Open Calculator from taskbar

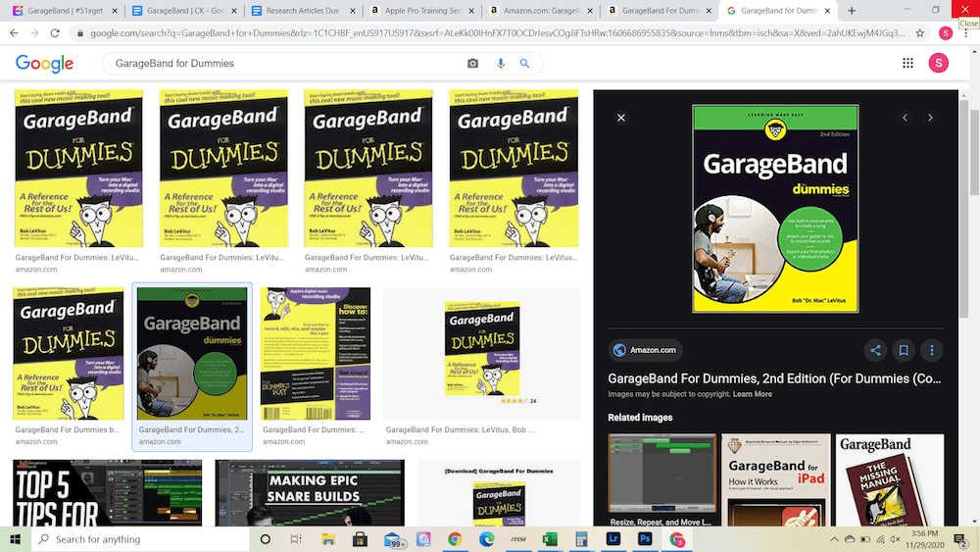point(582,539)
